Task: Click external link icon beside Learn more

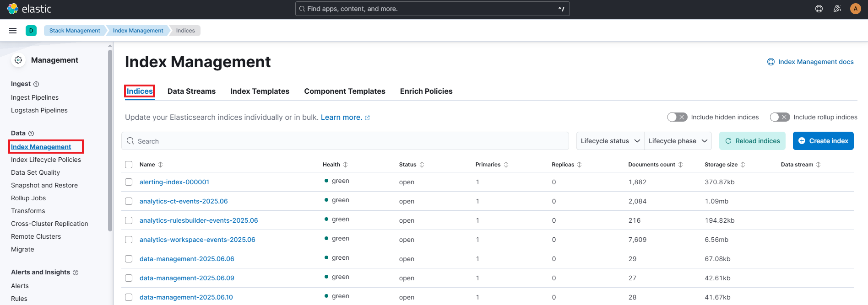Action: [x=367, y=118]
